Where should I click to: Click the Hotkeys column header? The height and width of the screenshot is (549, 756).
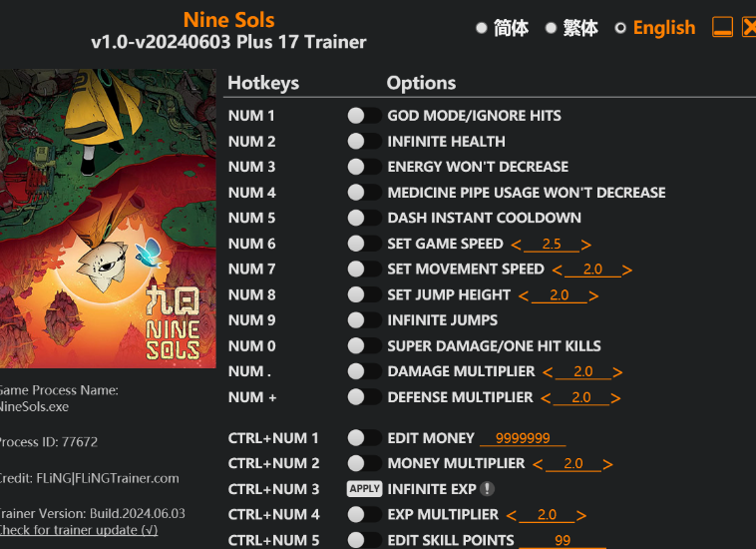point(263,83)
